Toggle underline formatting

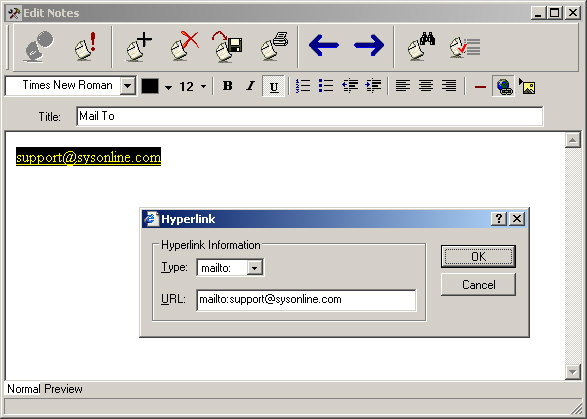[x=274, y=86]
